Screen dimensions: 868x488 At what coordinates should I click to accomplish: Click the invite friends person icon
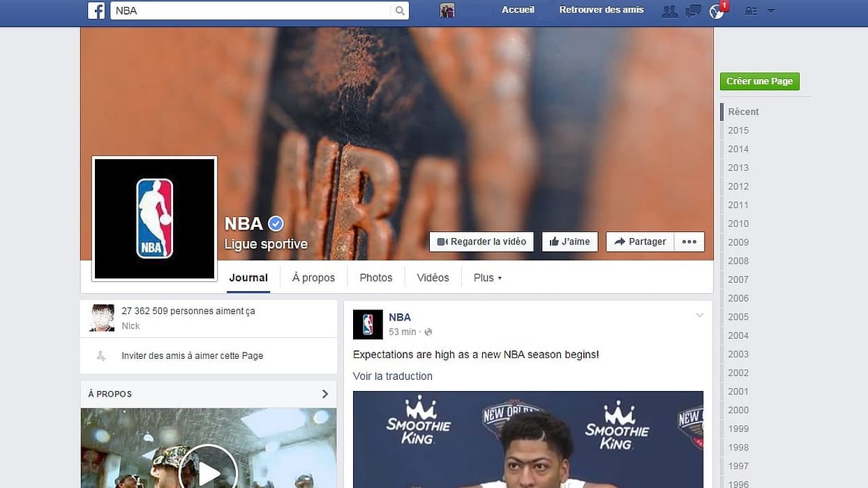(101, 355)
